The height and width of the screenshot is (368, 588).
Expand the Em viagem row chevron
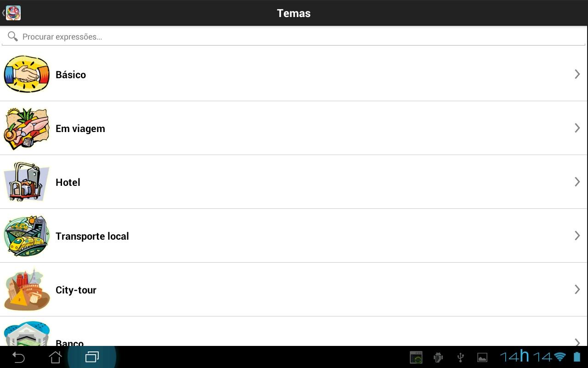(577, 128)
